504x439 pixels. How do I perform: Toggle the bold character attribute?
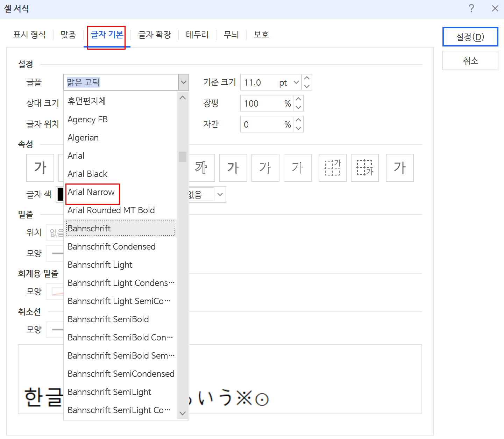click(x=40, y=168)
